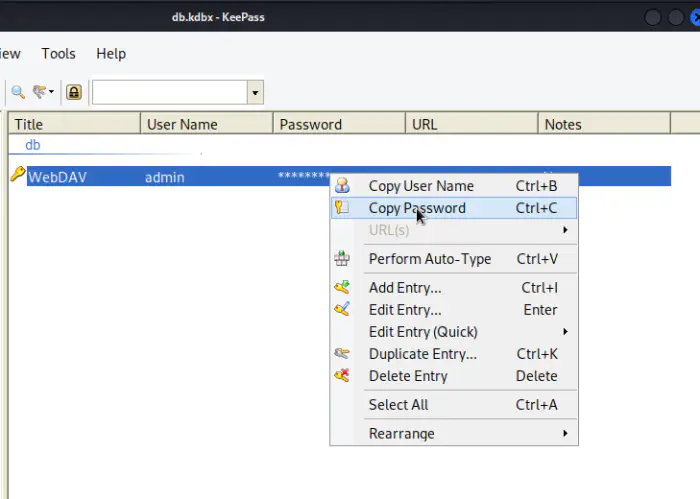The image size is (700, 499).
Task: Click the Perform Auto-Type icon
Action: (343, 259)
